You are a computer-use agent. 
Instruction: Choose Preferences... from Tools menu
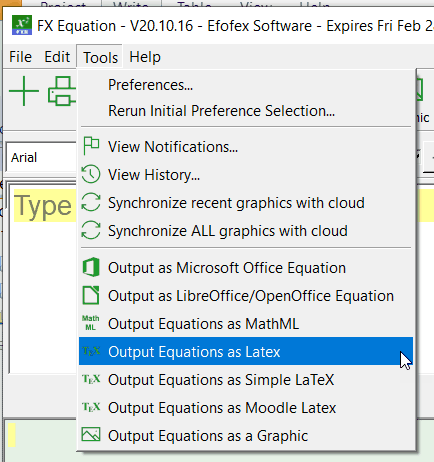click(x=246, y=85)
